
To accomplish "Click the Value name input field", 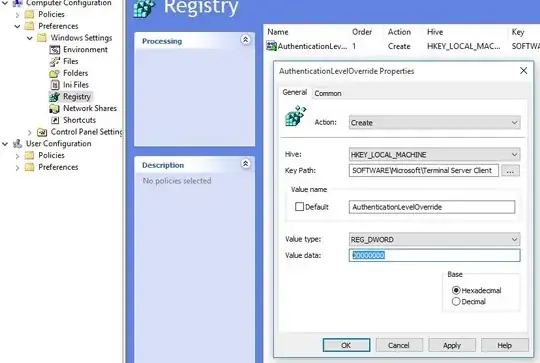I will point(432,207).
